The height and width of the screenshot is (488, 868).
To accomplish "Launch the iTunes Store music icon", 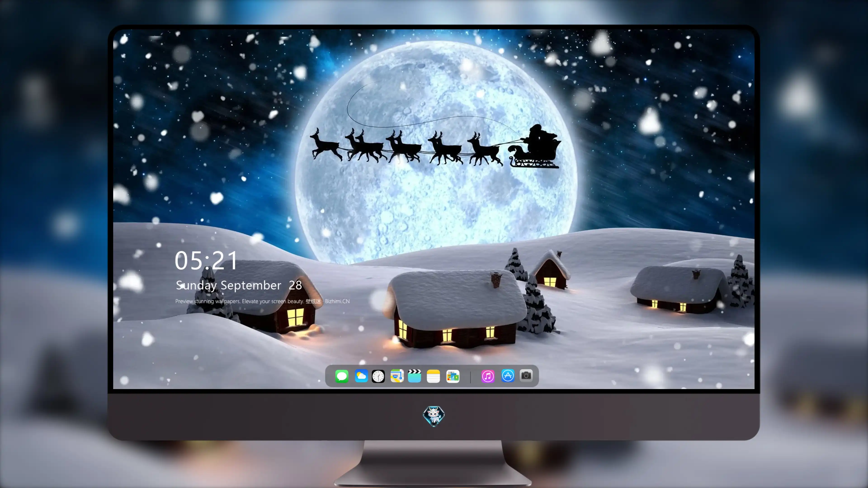I will click(x=488, y=376).
